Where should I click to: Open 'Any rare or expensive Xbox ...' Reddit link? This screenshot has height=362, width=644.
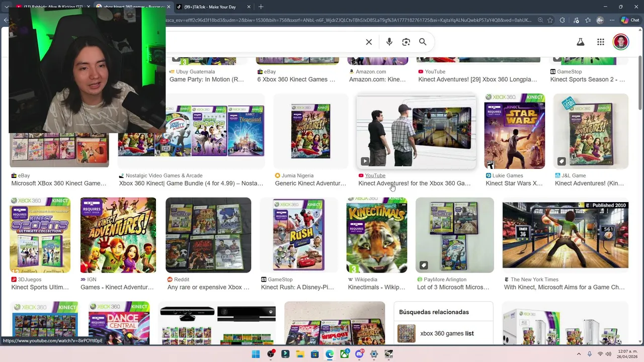[208, 287]
